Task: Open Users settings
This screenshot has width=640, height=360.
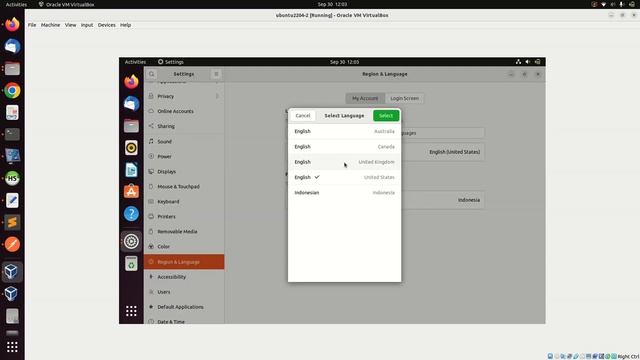Action: pyautogui.click(x=184, y=292)
